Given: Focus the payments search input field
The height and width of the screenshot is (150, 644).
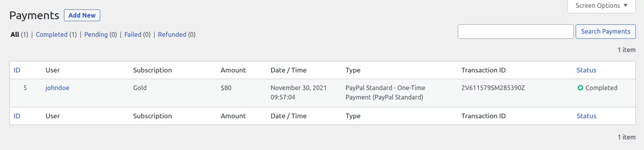Looking at the screenshot, I should [x=516, y=31].
